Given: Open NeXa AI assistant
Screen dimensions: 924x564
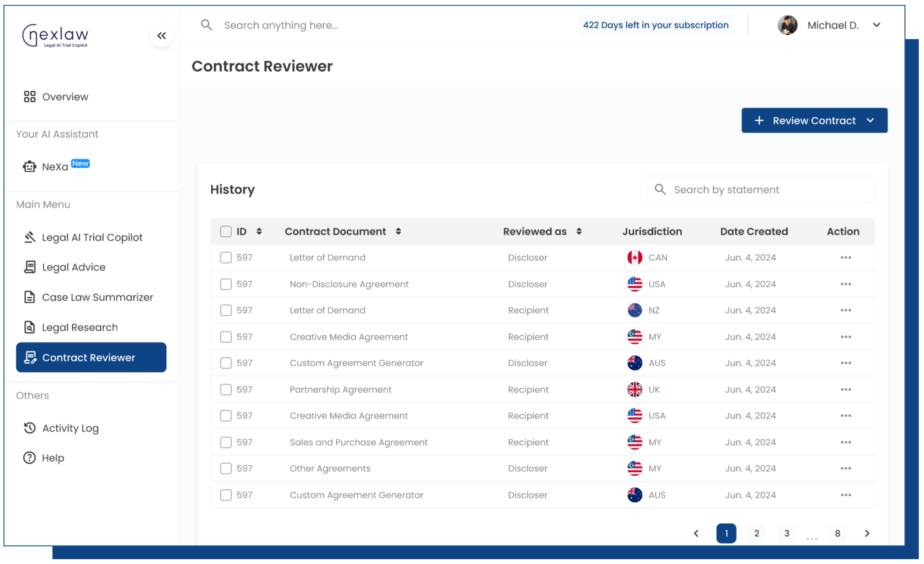Looking at the screenshot, I should point(56,166).
